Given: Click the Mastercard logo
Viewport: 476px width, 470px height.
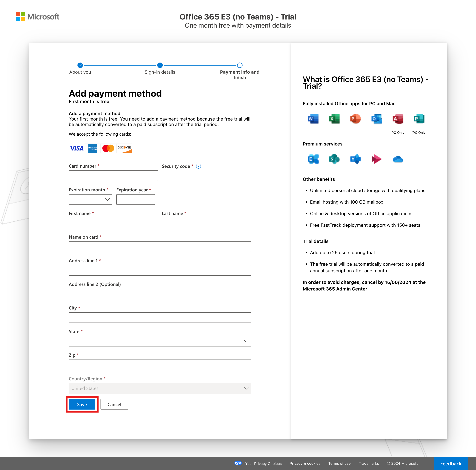Looking at the screenshot, I should (108, 148).
